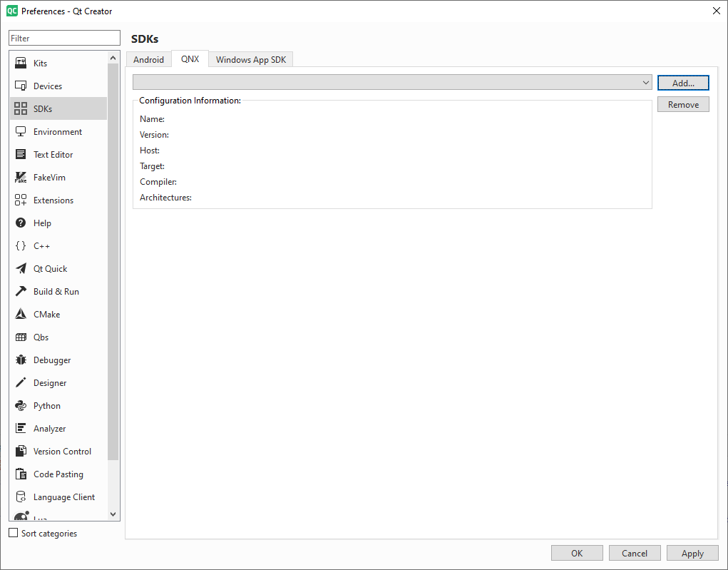Select the C++ braces icon
The width and height of the screenshot is (728, 570).
[21, 245]
